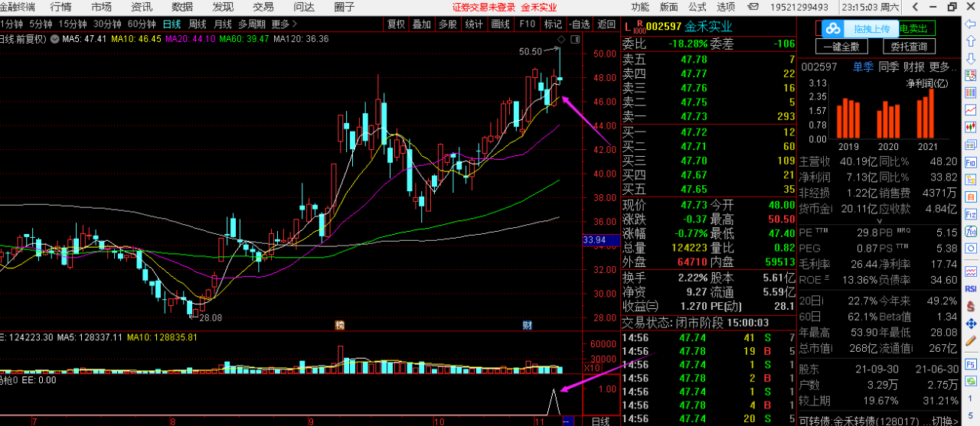
Task: Expand the 复权 adjustment dropdown
Action: tap(396, 24)
